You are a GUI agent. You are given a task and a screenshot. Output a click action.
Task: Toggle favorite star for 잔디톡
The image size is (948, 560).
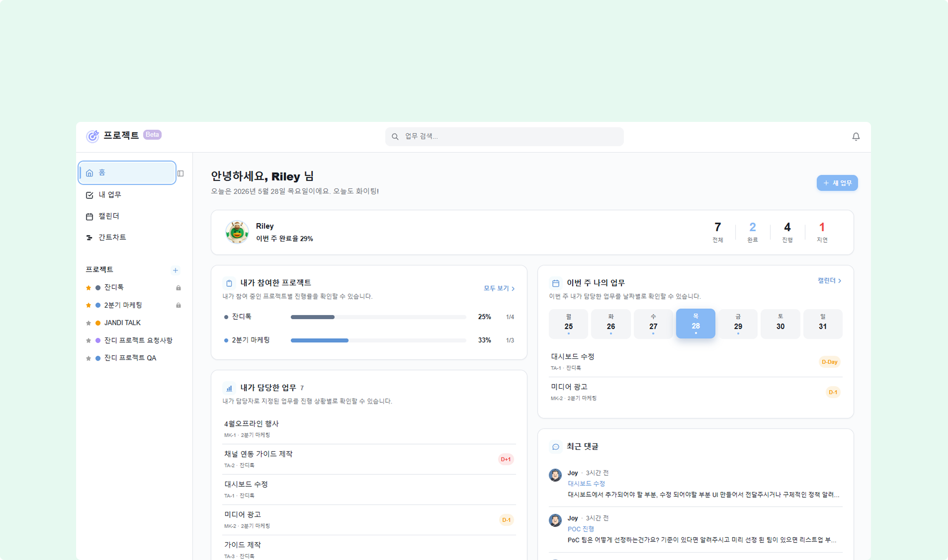pos(88,287)
